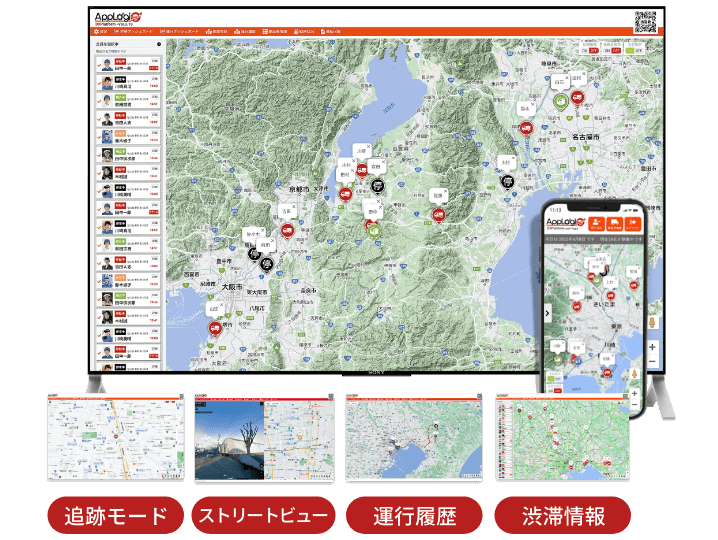Select the red truck marker just above さいたま on phone
The height and width of the screenshot is (540, 718).
(610, 296)
